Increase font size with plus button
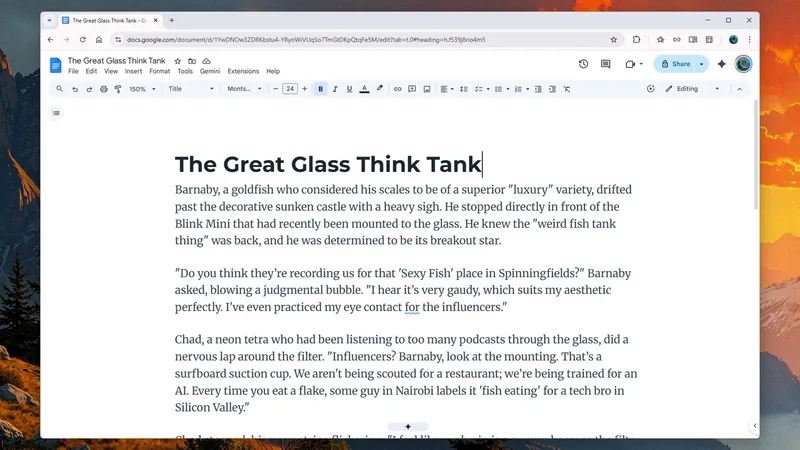Viewport: 800px width, 450px height. (305, 89)
